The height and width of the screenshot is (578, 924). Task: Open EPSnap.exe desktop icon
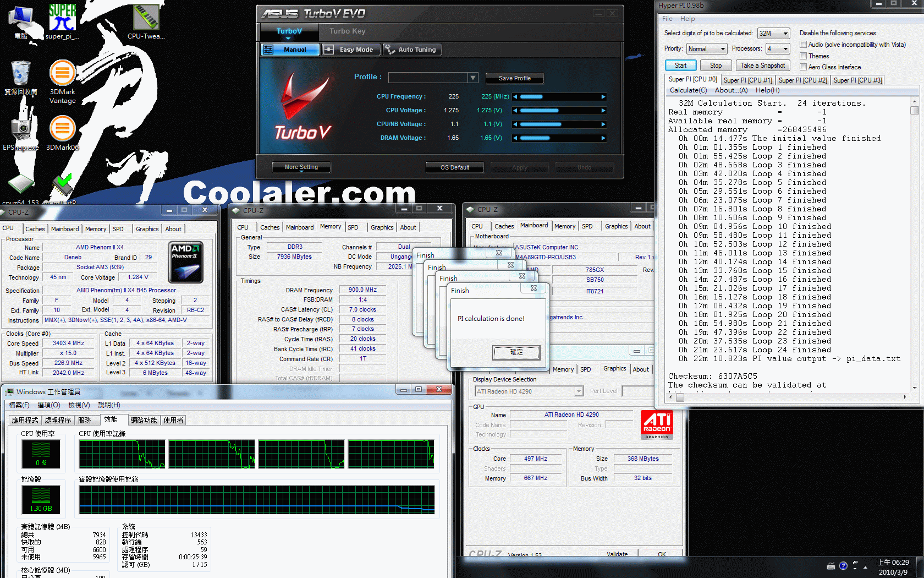click(x=21, y=133)
